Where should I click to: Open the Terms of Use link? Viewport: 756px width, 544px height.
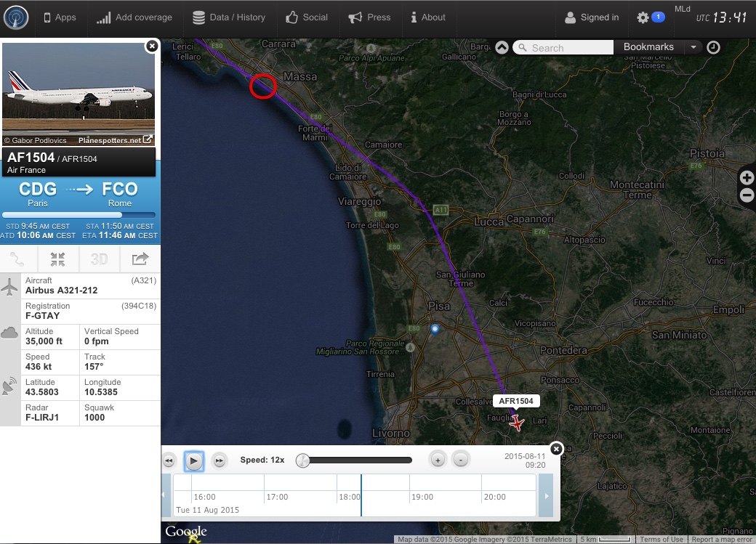pyautogui.click(x=661, y=540)
